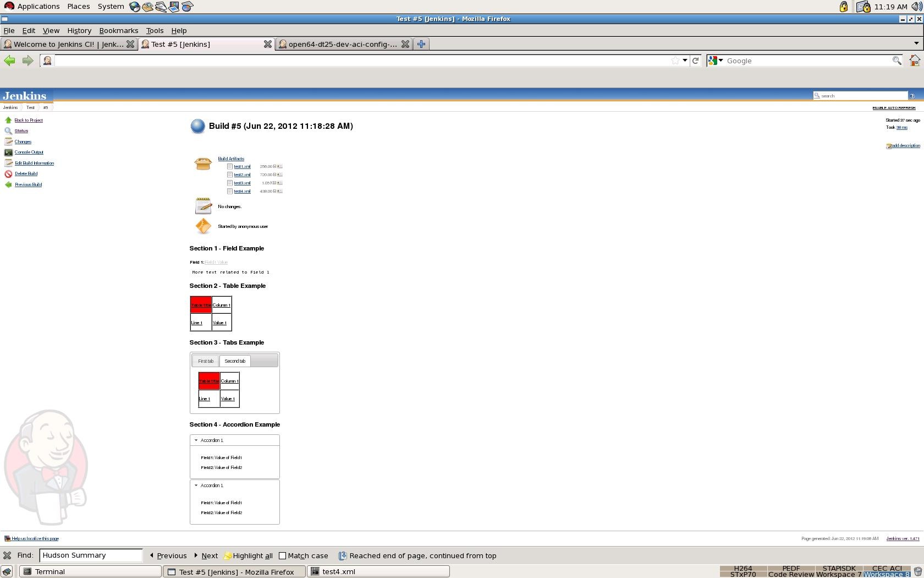The height and width of the screenshot is (578, 924).
Task: Click the Back to Project up-arrow icon
Action: click(x=8, y=120)
